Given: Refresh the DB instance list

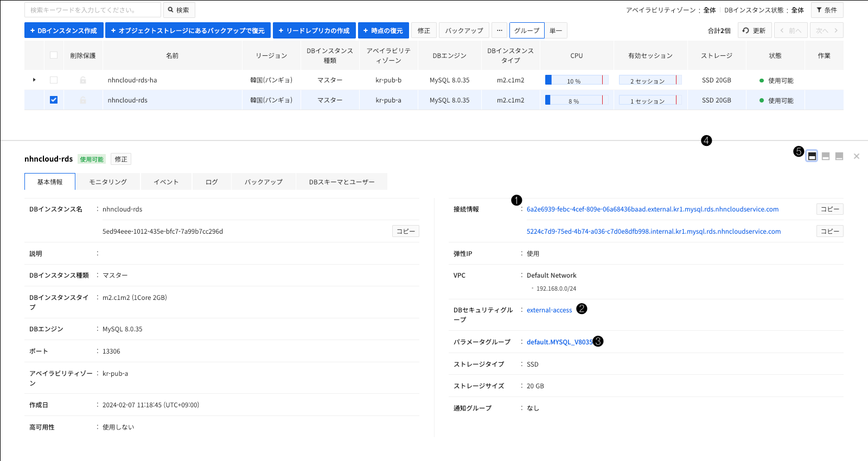Looking at the screenshot, I should point(754,30).
